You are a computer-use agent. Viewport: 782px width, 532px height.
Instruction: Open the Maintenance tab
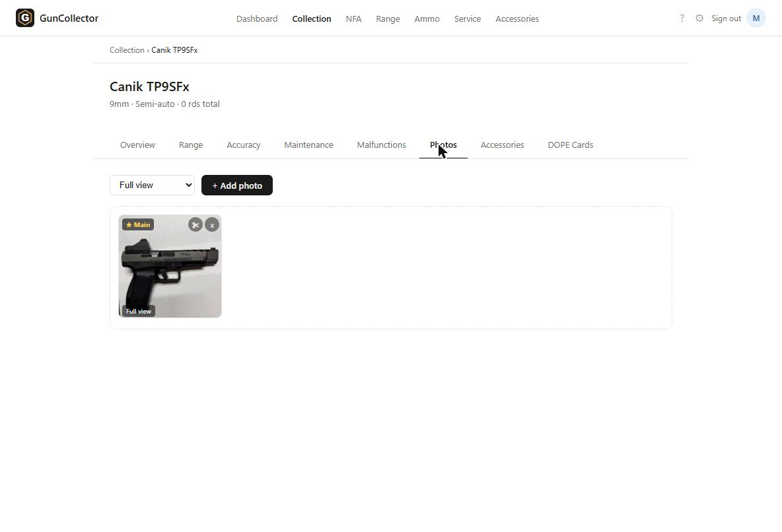coord(308,145)
